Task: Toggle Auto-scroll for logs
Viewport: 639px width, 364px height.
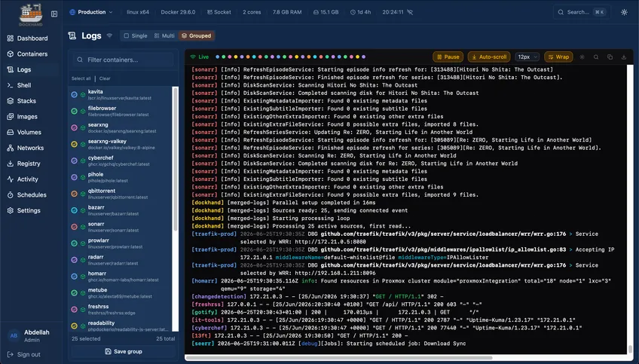Action: (x=489, y=57)
